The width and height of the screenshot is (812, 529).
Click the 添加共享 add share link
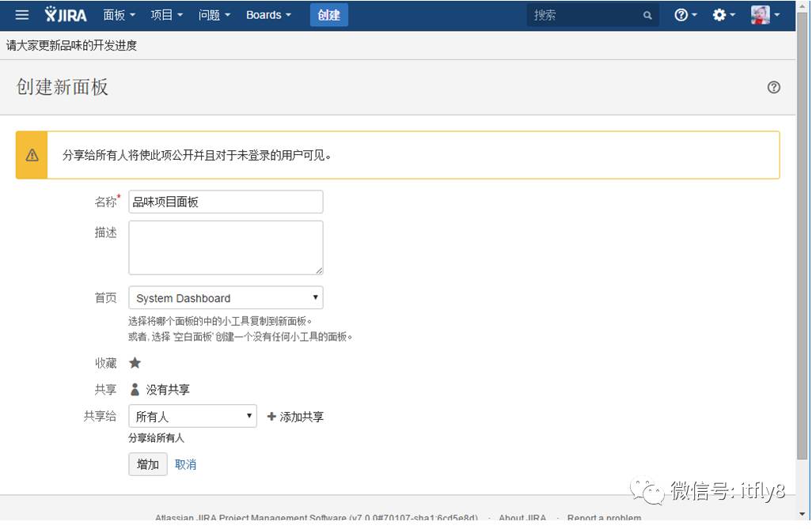coord(295,417)
